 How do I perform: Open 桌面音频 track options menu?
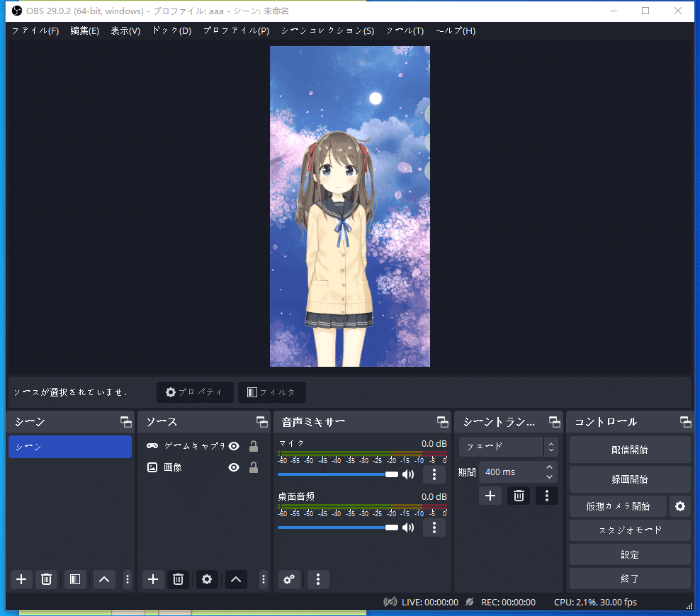click(x=434, y=527)
